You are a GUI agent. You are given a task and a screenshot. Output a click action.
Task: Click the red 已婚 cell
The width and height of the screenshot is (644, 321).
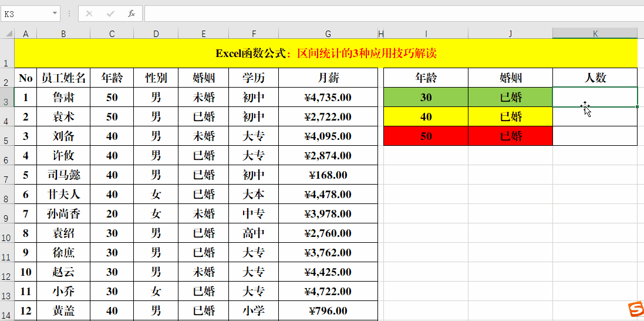pyautogui.click(x=511, y=136)
